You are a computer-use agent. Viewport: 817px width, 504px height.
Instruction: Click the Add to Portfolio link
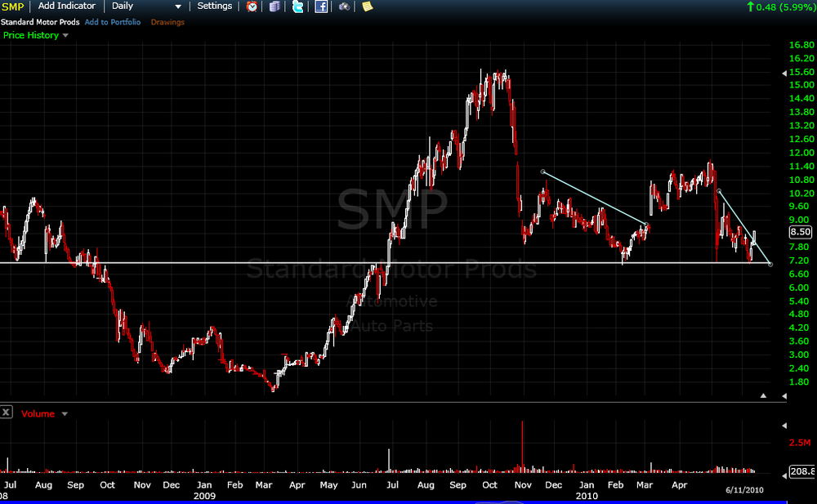[113, 22]
